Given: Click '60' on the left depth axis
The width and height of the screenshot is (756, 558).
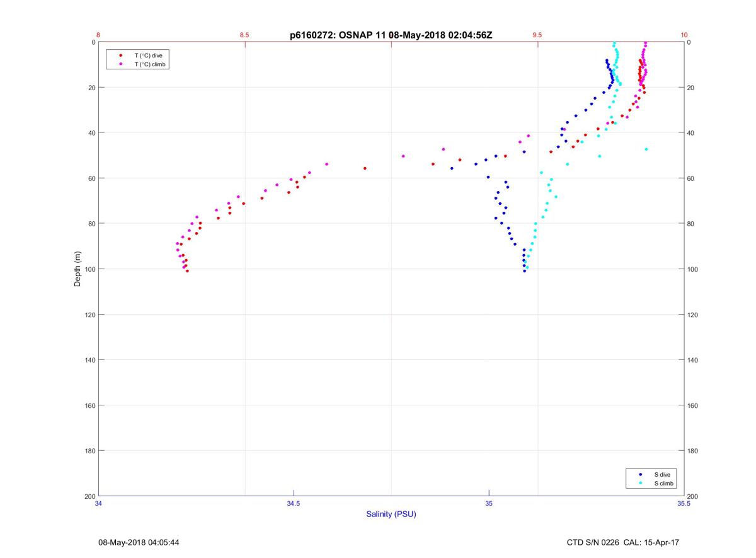Looking at the screenshot, I should coord(91,178).
